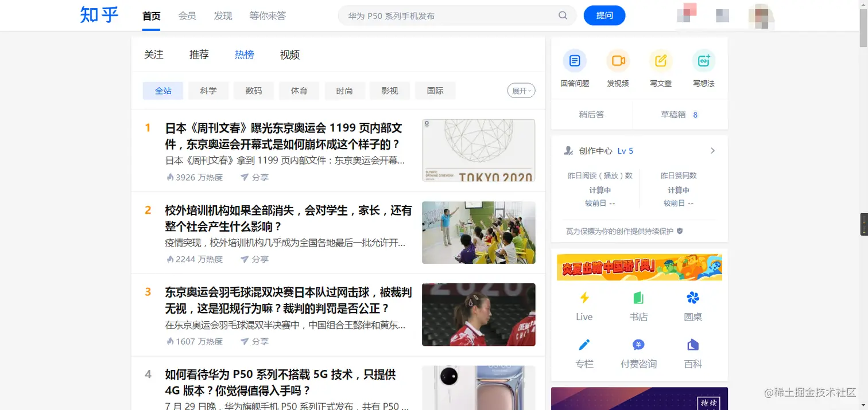Viewport: 868px width, 410px height.
Task: Open the 会员 menu item
Action: (x=187, y=15)
